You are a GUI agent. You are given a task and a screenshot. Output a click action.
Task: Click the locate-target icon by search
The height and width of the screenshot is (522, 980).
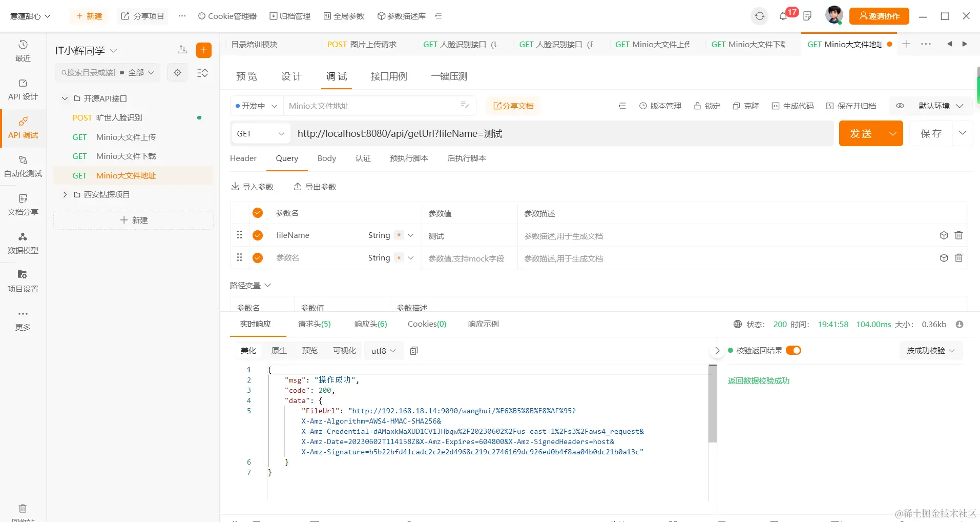[177, 73]
